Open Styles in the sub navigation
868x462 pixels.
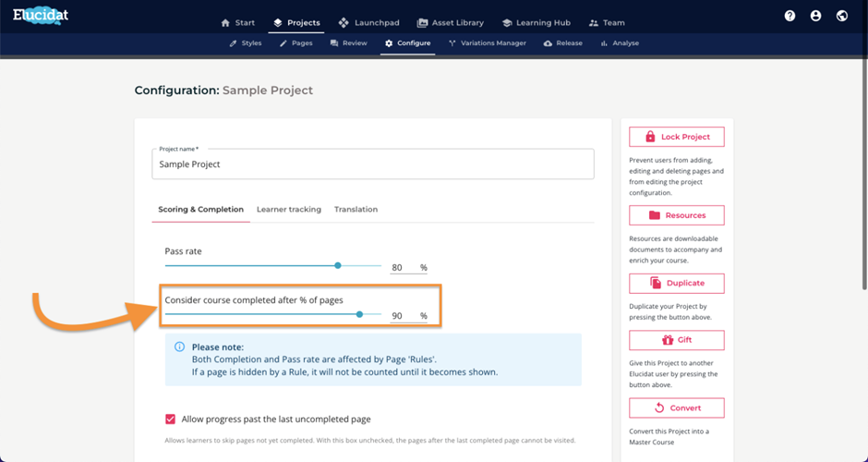pyautogui.click(x=246, y=43)
